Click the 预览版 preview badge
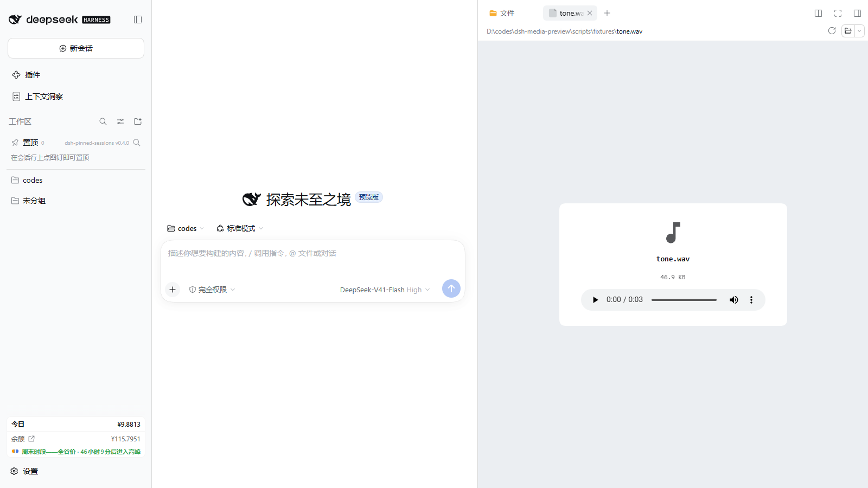 click(369, 197)
